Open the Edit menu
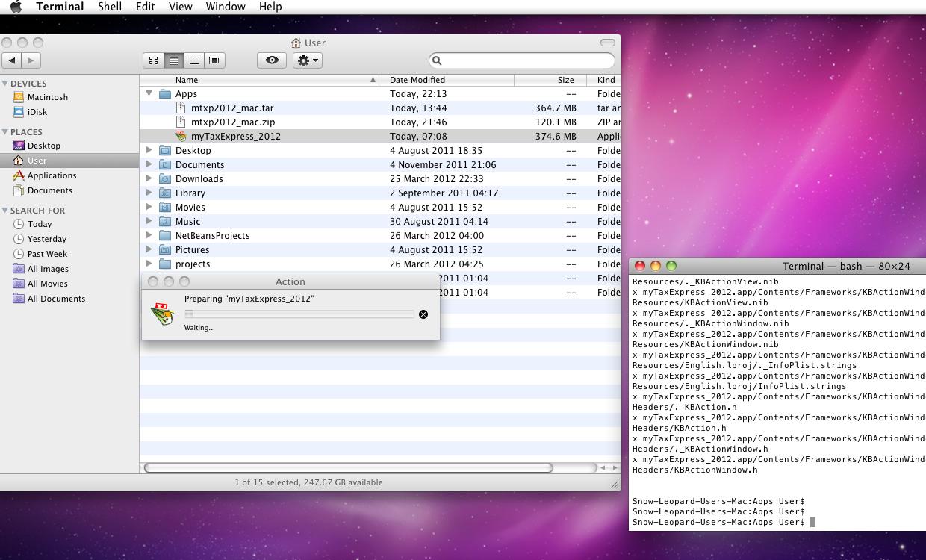 pos(145,7)
